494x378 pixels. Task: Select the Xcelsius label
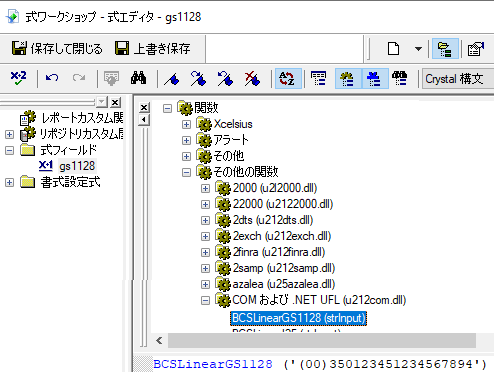pyautogui.click(x=233, y=124)
